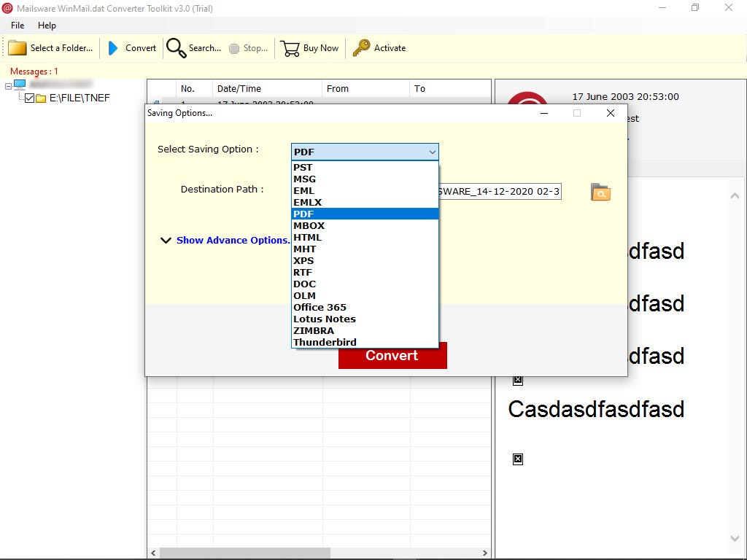Viewport: 747px width, 560px height.
Task: Click preview pane scroll down arrow
Action: (x=735, y=538)
